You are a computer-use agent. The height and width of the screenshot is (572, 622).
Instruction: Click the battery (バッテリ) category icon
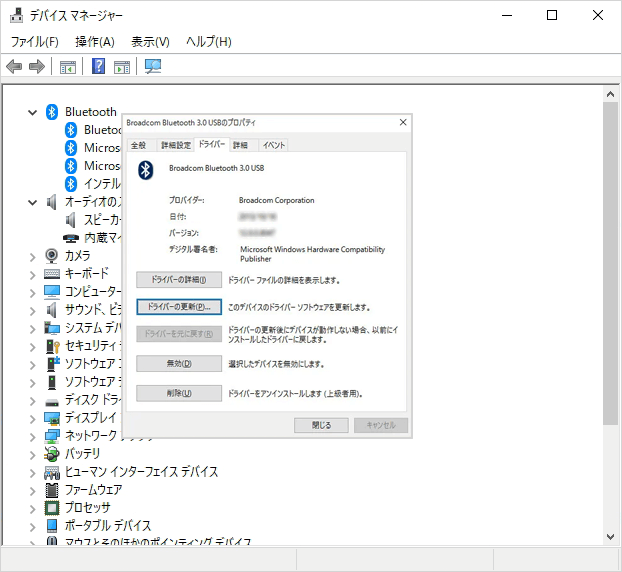tap(52, 454)
